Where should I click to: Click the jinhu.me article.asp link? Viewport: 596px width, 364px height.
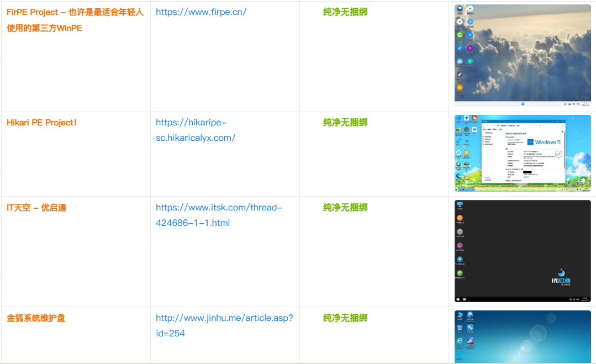224,326
